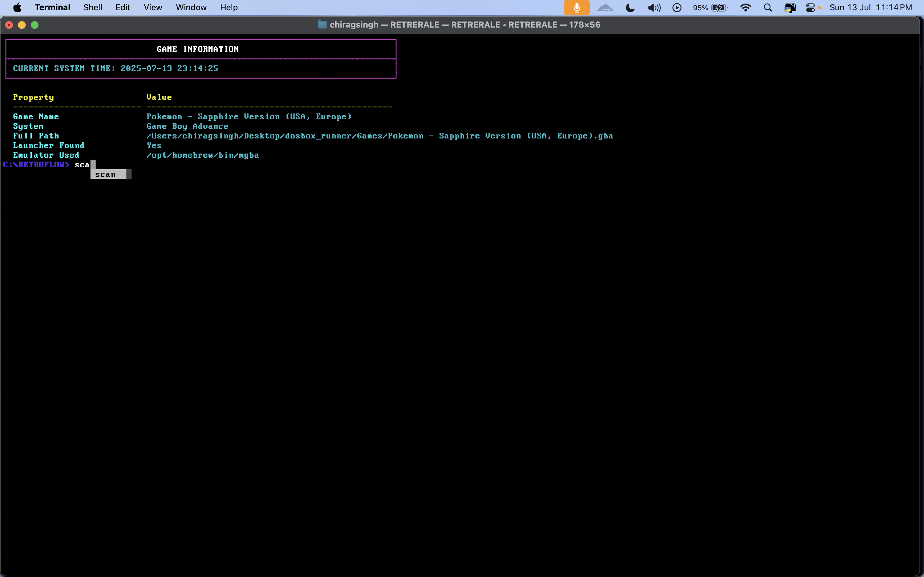The image size is (924, 577).
Task: Click the date and time clock
Action: pos(870,8)
